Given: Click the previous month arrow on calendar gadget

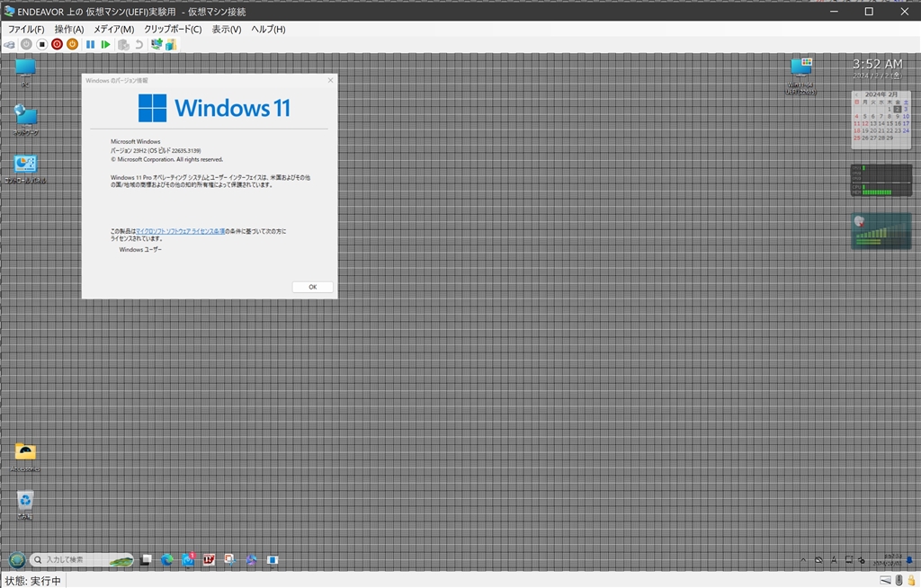Looking at the screenshot, I should [x=856, y=94].
